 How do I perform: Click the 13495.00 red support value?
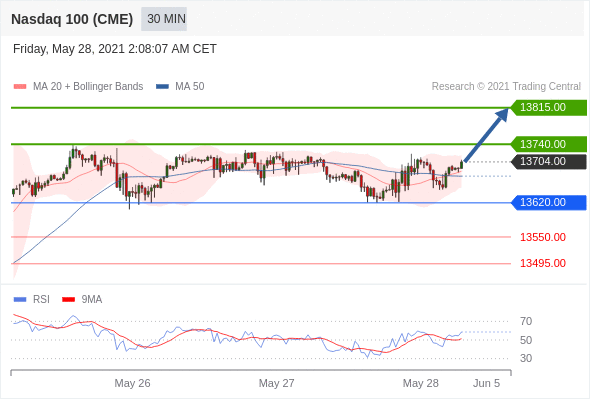click(543, 263)
